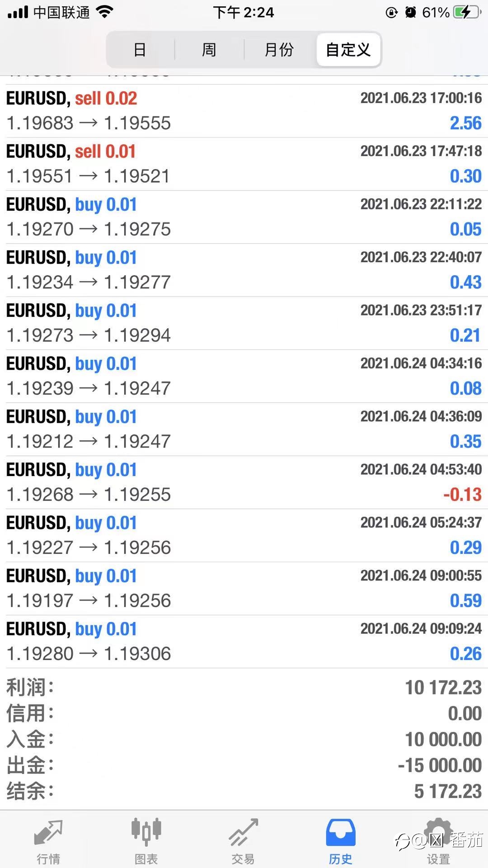Switch to the 周 week period
The height and width of the screenshot is (868, 488).
coord(209,49)
